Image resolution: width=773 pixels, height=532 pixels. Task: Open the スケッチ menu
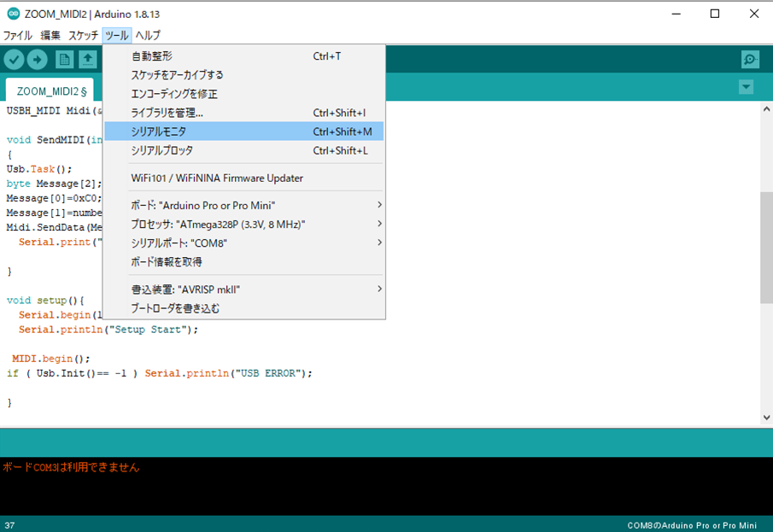point(83,36)
